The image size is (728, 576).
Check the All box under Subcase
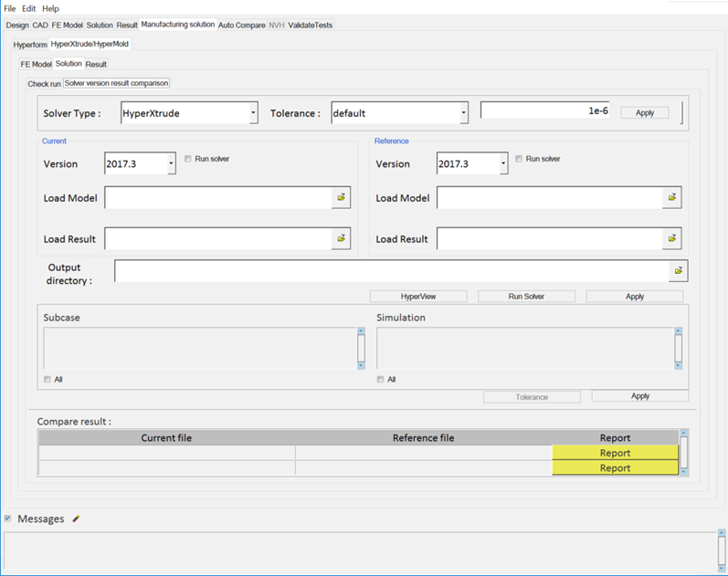pos(47,380)
